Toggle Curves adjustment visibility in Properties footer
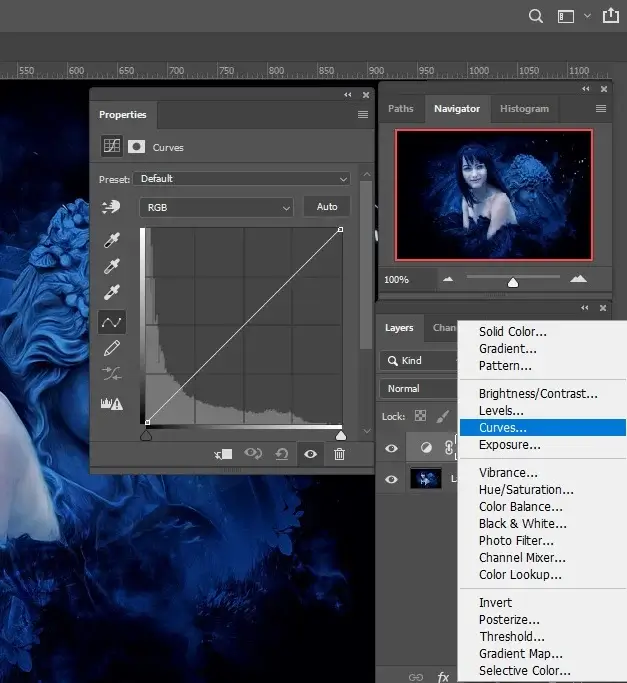This screenshot has width=627, height=683. 310,454
